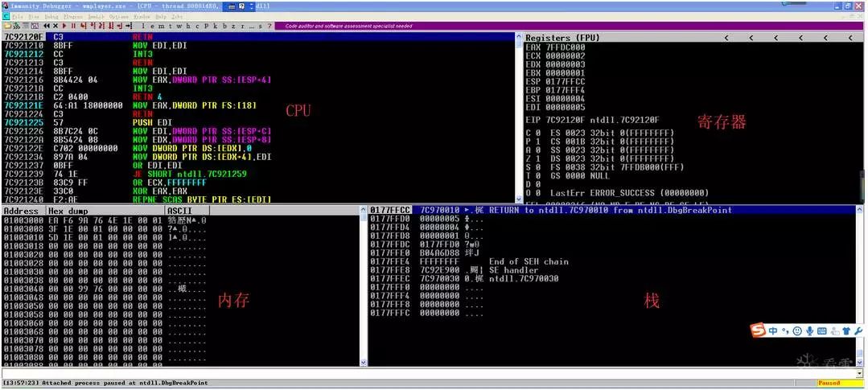Image resolution: width=868 pixels, height=390 pixels.
Task: Click the Close program X toolbar icon
Action: 56,26
